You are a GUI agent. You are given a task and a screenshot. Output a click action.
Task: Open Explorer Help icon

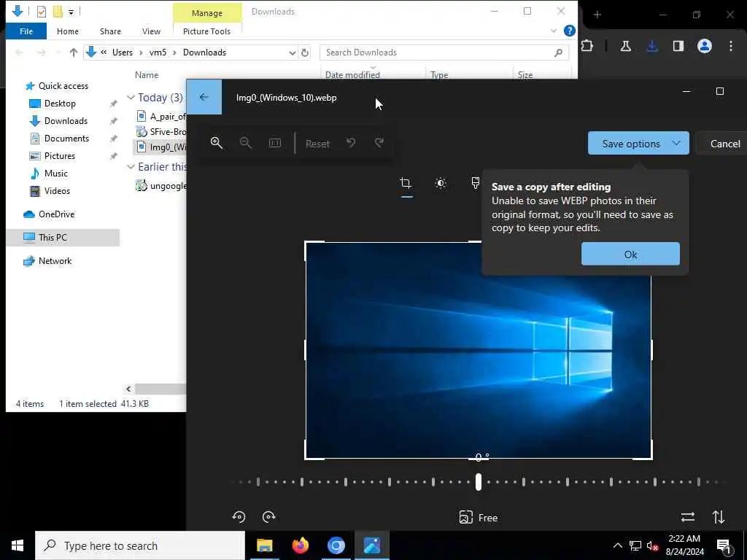(x=569, y=31)
